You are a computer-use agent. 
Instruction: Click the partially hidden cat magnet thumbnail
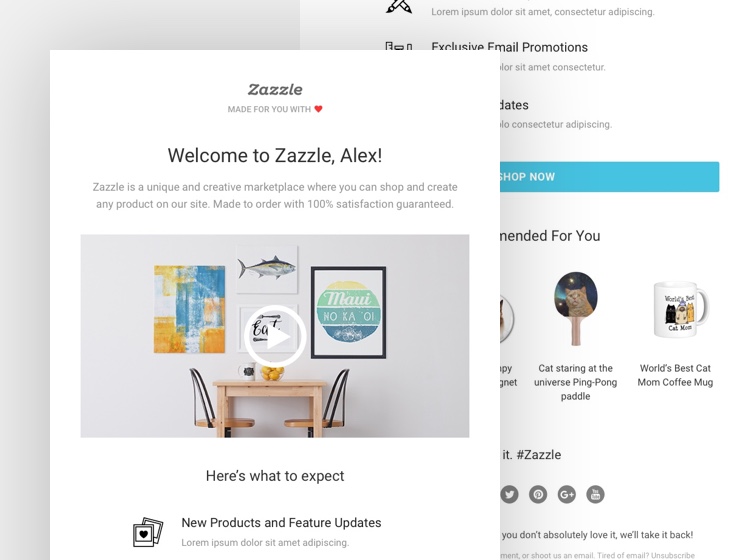pos(507,318)
